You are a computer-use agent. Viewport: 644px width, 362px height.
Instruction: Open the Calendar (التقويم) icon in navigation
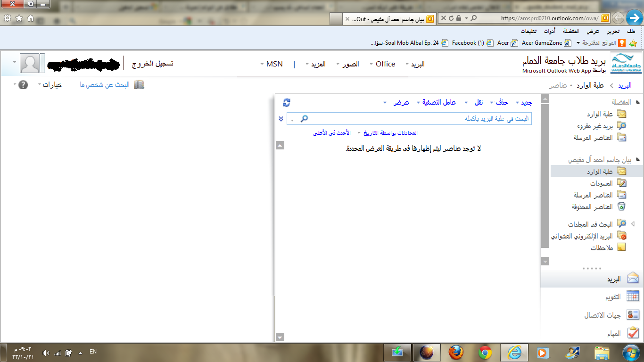[x=633, y=296]
